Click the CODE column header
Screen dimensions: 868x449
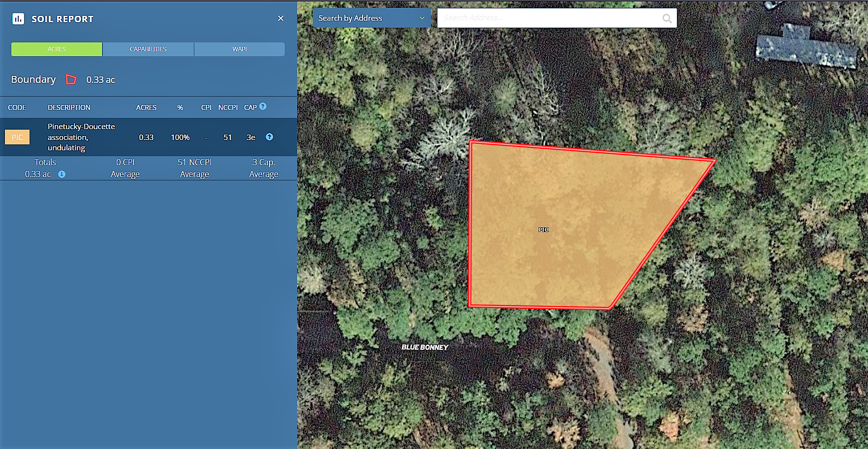(x=17, y=107)
